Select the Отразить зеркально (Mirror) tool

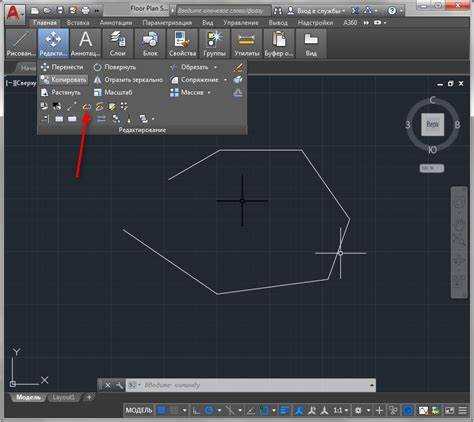click(x=129, y=80)
